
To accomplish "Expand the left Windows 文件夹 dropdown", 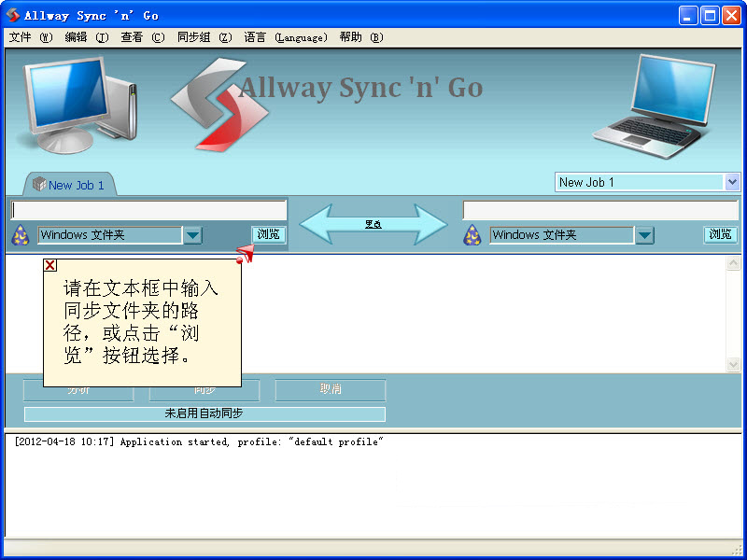I will pyautogui.click(x=192, y=235).
